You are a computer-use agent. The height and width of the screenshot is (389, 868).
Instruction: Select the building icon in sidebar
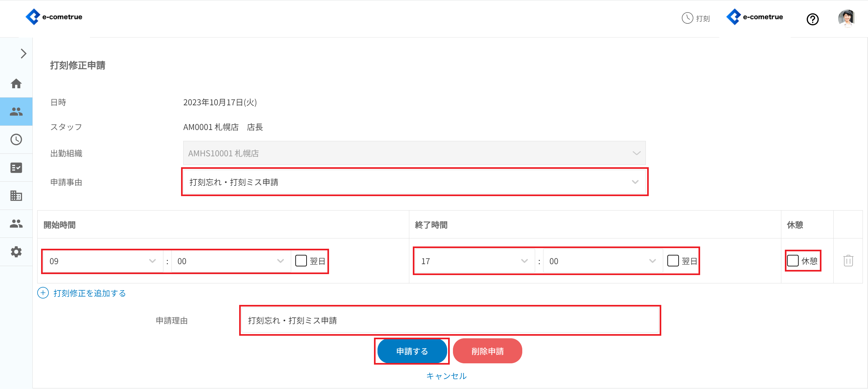pyautogui.click(x=16, y=196)
